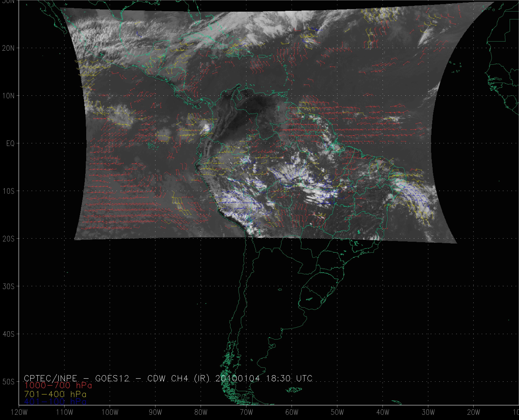Click the 10S latitude axis label
Viewport: 519px width, 420px height.
(x=9, y=191)
